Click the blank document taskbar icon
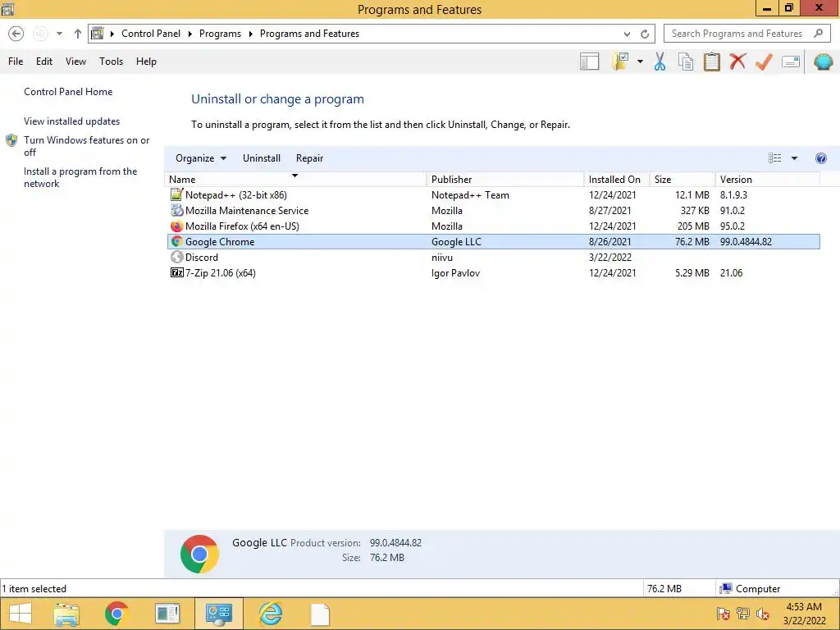Image resolution: width=840 pixels, height=630 pixels. pyautogui.click(x=321, y=614)
